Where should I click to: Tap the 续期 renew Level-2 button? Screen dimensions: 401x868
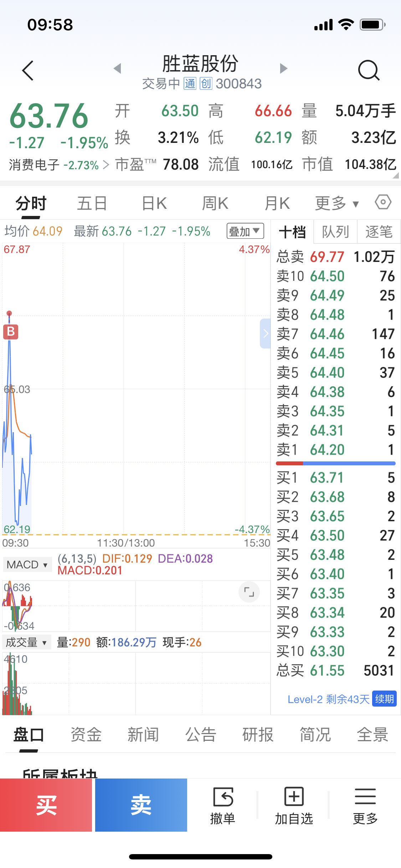384,699
